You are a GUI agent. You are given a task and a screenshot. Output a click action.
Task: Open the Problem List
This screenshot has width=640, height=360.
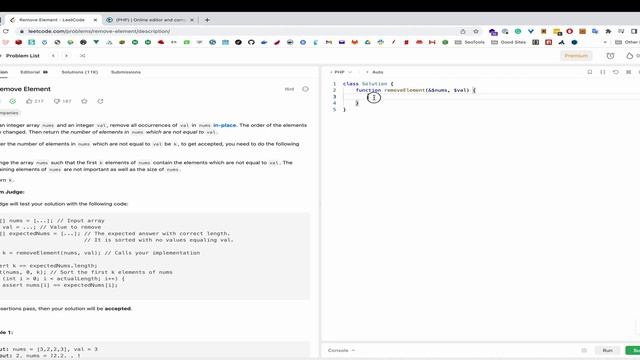click(22, 56)
